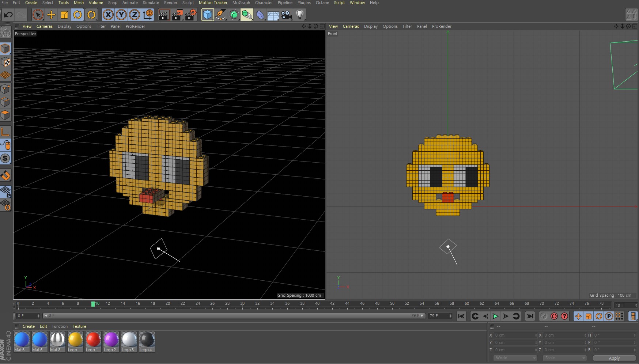The width and height of the screenshot is (639, 364).
Task: Open Perspective viewport Cameras menu
Action: click(x=45, y=26)
